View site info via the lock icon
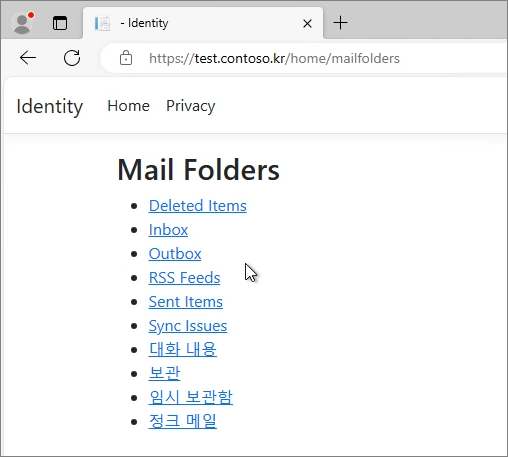The image size is (508, 457). [x=126, y=58]
